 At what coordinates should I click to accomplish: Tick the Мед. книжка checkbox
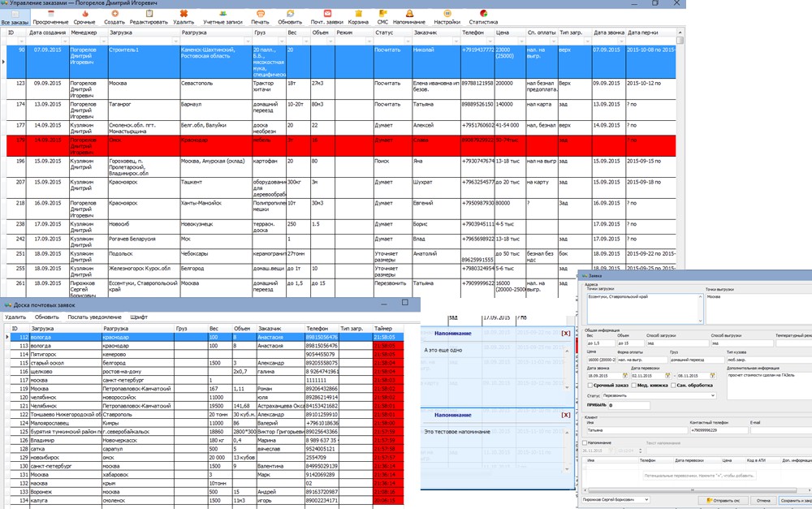(634, 386)
